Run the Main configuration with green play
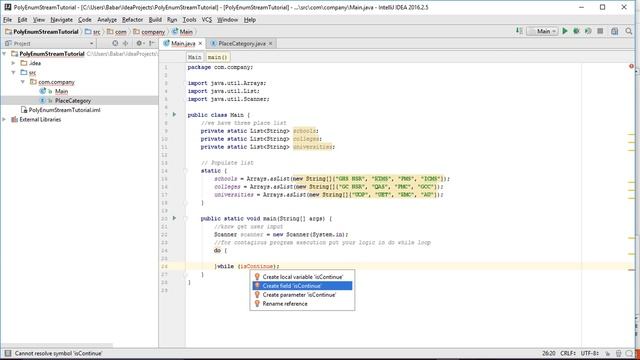 pos(565,31)
